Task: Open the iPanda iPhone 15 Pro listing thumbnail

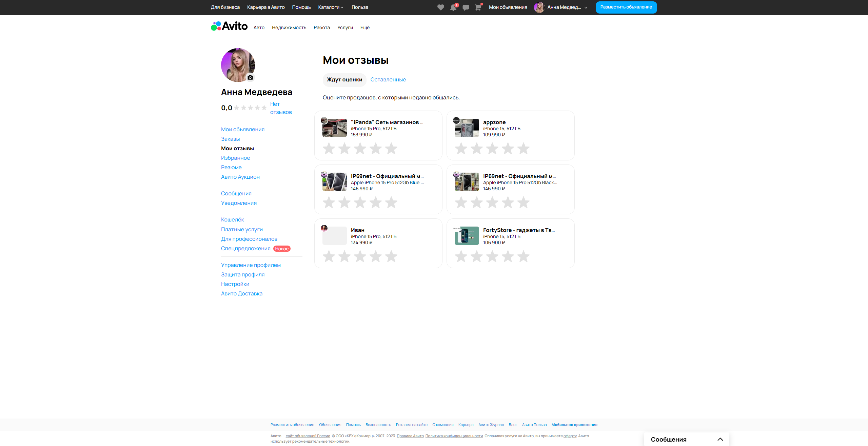Action: (335, 128)
